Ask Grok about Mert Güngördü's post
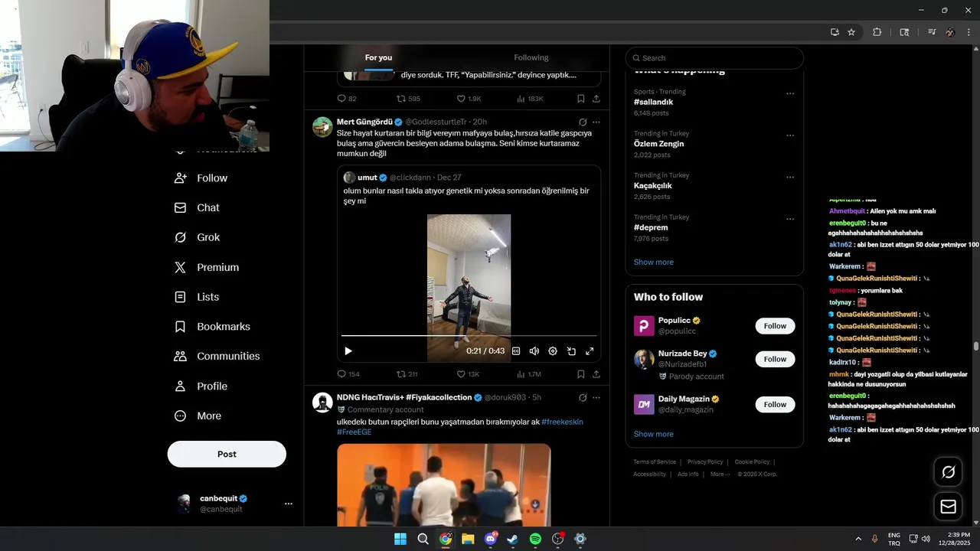The width and height of the screenshot is (980, 551). pyautogui.click(x=583, y=122)
